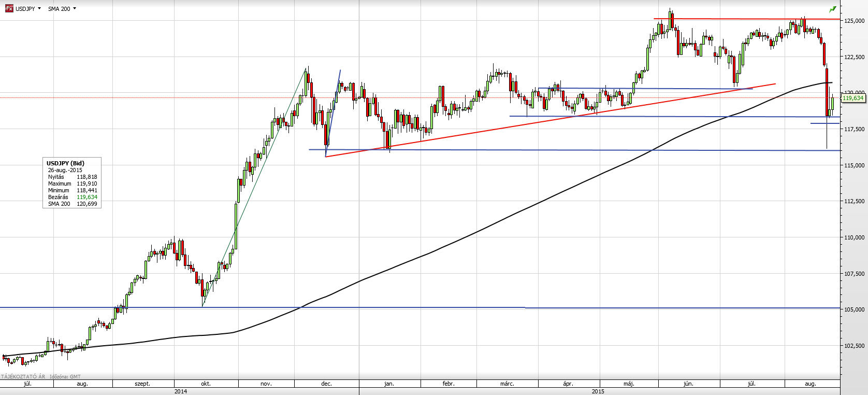Click the szept. month label

click(x=142, y=384)
